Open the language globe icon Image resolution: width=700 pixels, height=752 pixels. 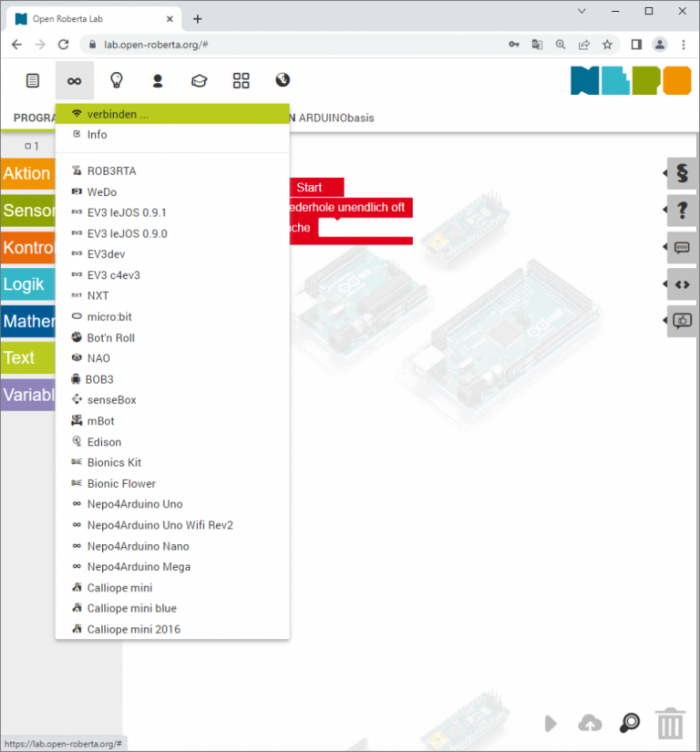click(283, 80)
